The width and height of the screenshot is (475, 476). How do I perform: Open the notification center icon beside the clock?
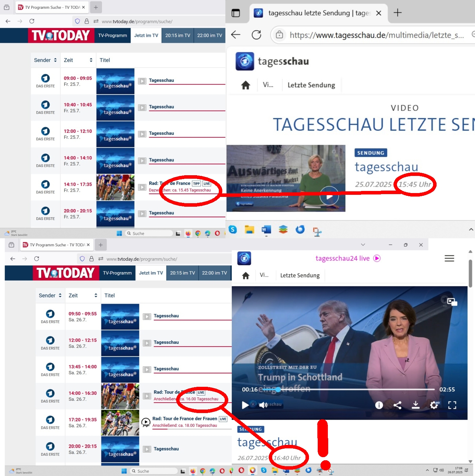tap(466, 470)
